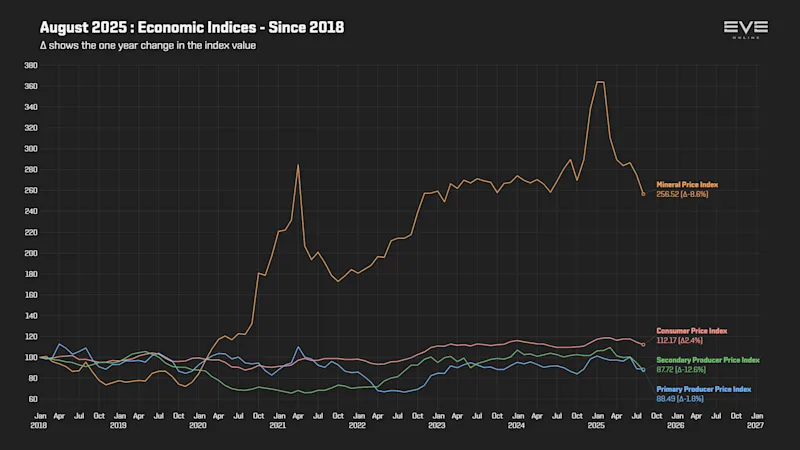The height and width of the screenshot is (450, 800).
Task: Click the x-axis label 'Jan 2024'
Action: coord(517,421)
